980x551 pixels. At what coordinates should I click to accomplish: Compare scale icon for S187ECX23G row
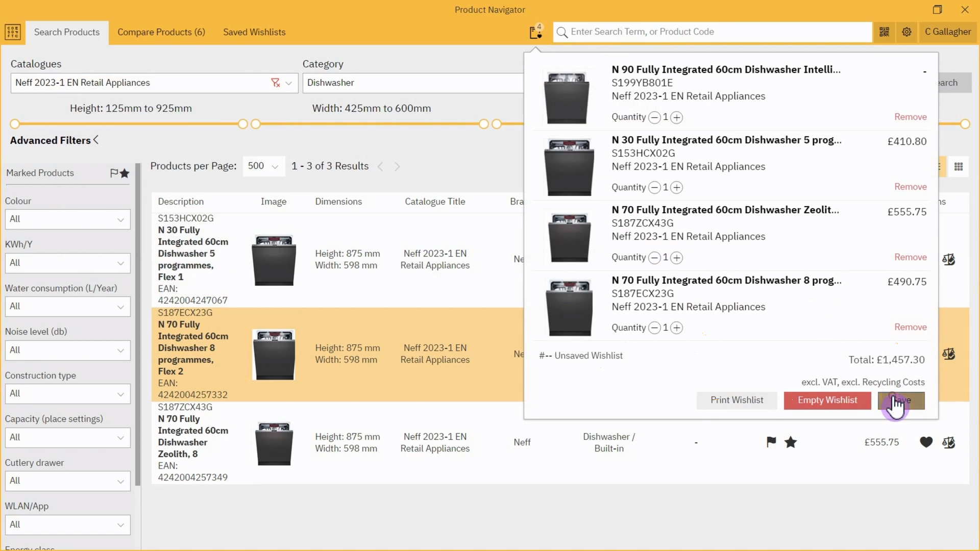(948, 354)
